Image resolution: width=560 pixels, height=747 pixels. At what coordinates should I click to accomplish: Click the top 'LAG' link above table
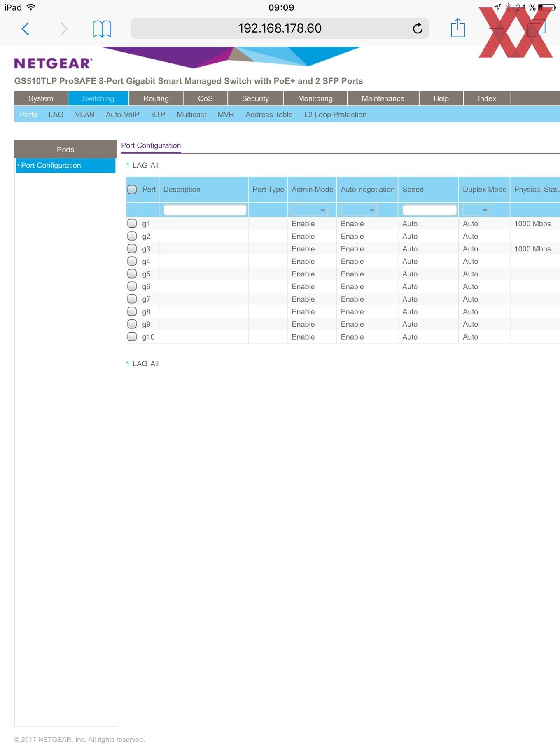(x=140, y=165)
